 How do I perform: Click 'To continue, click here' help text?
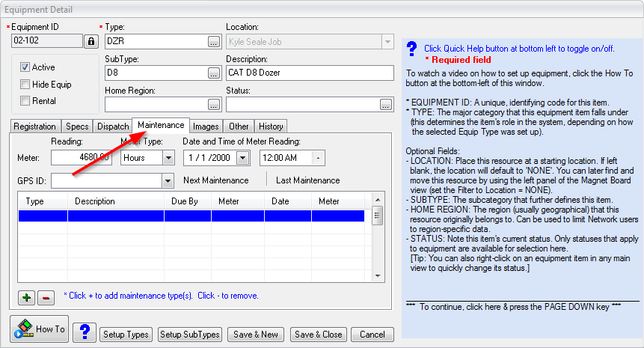tap(513, 307)
